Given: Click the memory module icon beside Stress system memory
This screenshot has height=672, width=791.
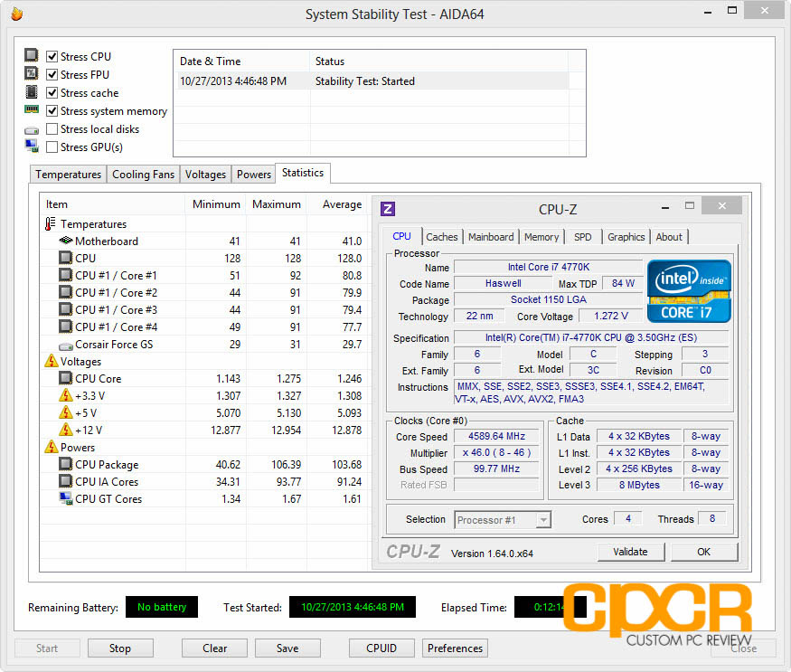Looking at the screenshot, I should [32, 109].
